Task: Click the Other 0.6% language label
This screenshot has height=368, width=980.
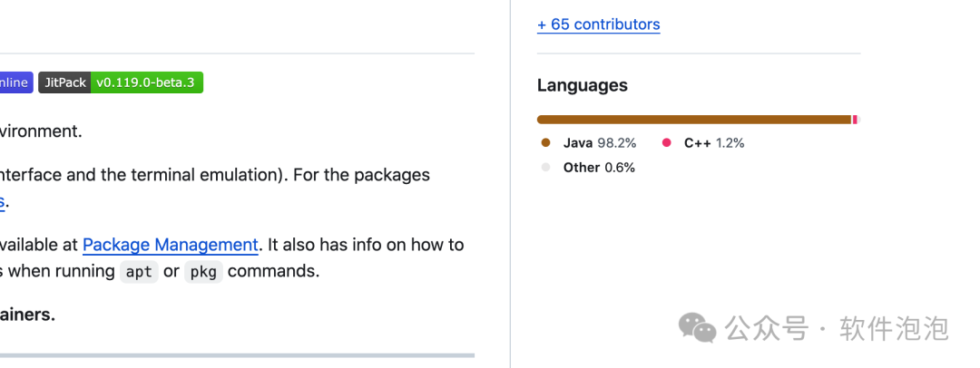Action: [599, 168]
